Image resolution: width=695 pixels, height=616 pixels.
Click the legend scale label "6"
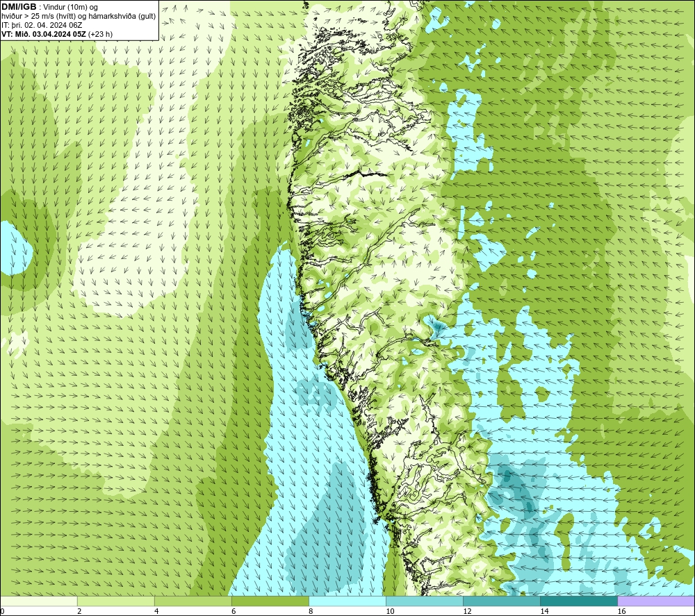[x=234, y=612]
